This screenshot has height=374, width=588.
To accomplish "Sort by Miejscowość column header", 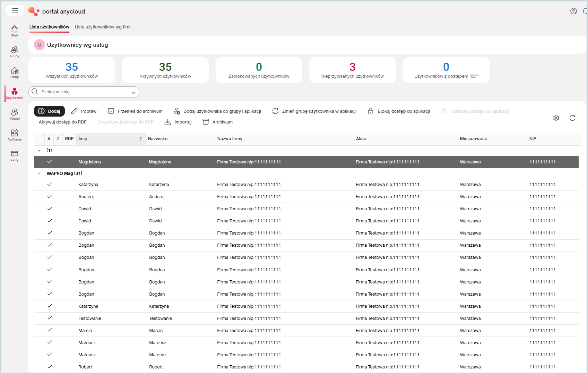I will tap(492, 138).
